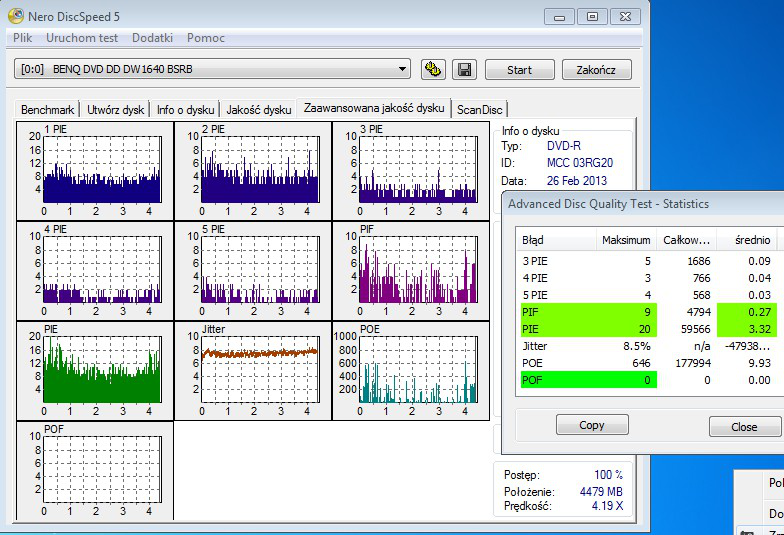Select the POE row in statistics
784x535 pixels.
647,363
